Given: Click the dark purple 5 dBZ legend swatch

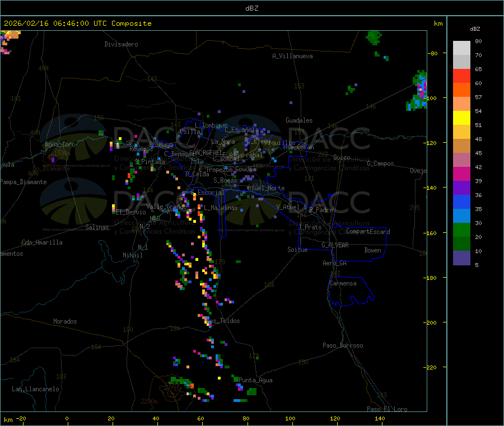Looking at the screenshot, I should point(461,258).
